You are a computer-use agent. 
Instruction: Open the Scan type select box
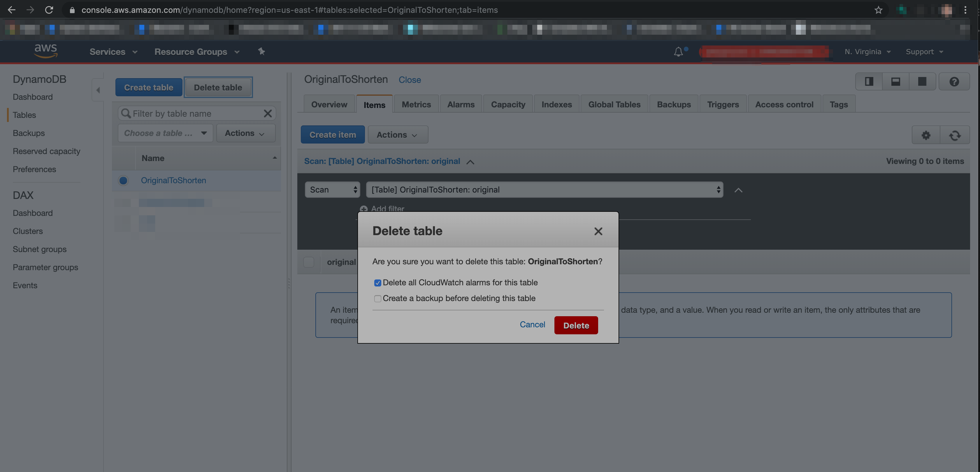click(332, 190)
